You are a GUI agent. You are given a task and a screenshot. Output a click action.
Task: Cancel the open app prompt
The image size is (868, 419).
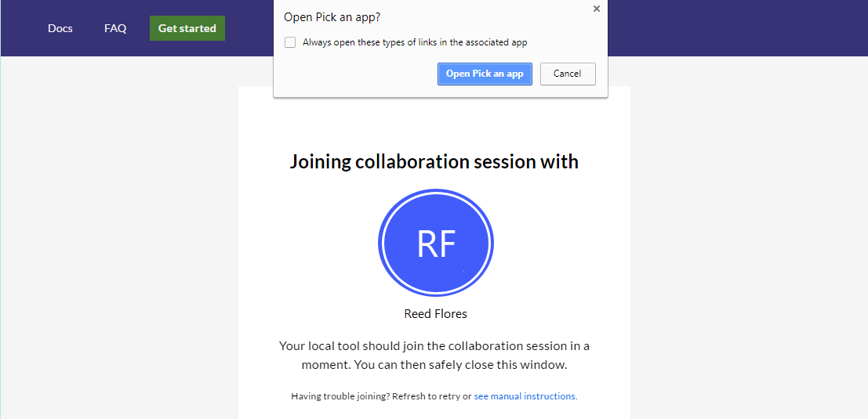click(568, 74)
